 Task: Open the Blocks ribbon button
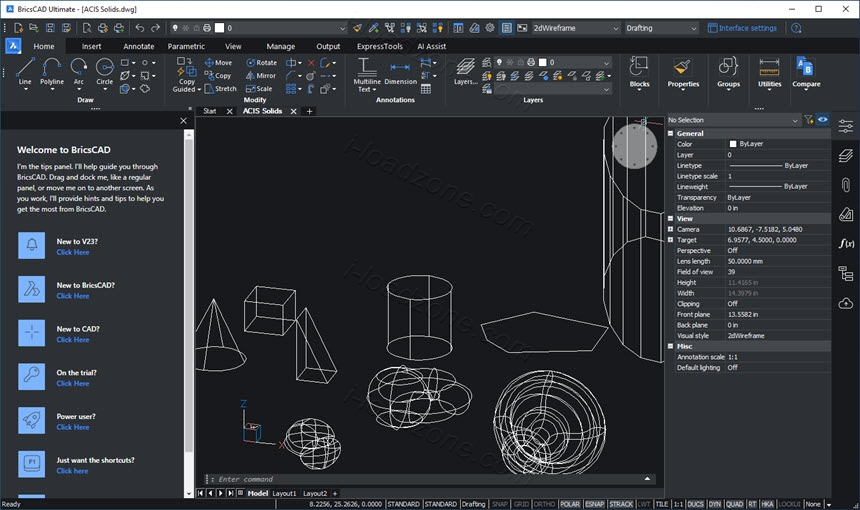pos(639,72)
